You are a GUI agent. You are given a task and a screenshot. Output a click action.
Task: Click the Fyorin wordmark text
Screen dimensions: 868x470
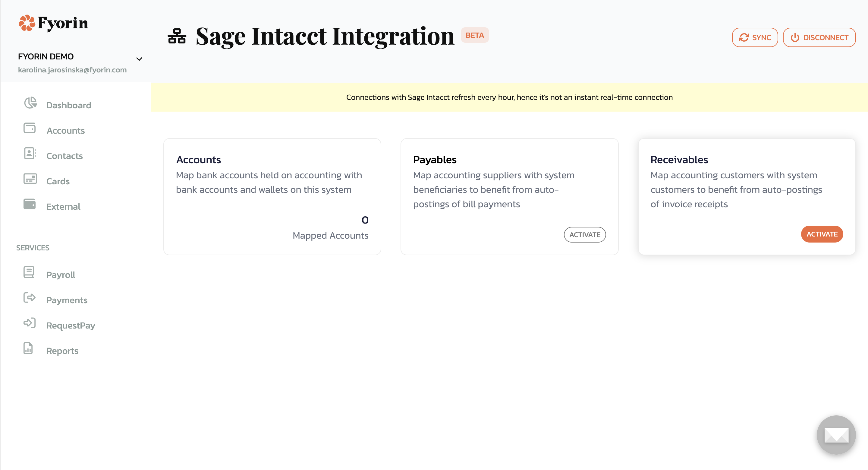[x=63, y=23]
